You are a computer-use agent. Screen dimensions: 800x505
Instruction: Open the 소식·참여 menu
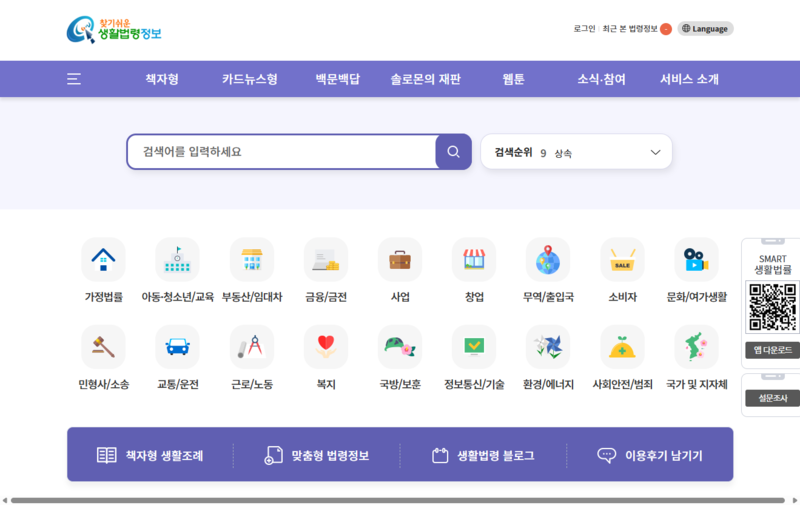(x=601, y=79)
